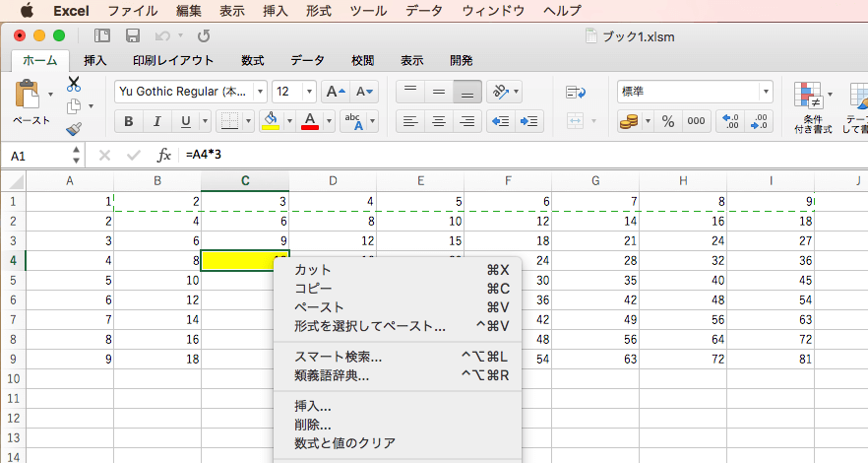
Task: Open the workbook layout panel icon
Action: pos(102,36)
